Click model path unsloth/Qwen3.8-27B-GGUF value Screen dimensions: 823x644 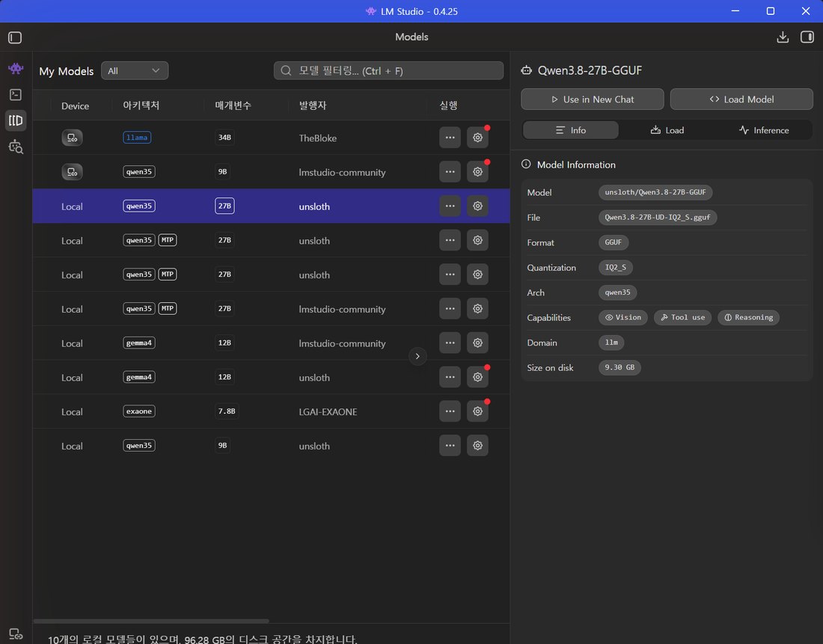(655, 193)
